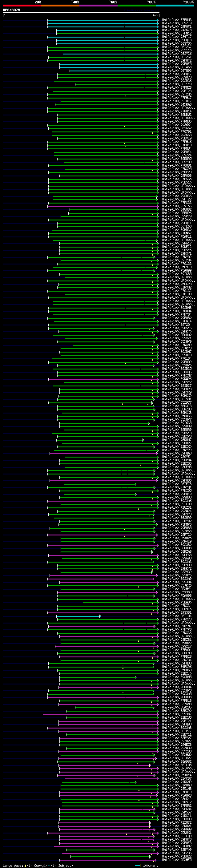Select the UniRef100_C6TN93 label
Viewport: 197px width, 868px height.
176,71
